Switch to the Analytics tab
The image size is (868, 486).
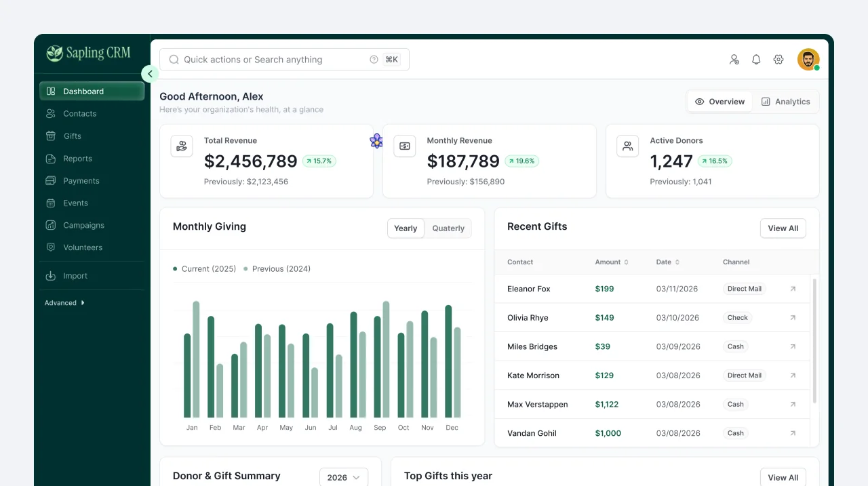[785, 102]
